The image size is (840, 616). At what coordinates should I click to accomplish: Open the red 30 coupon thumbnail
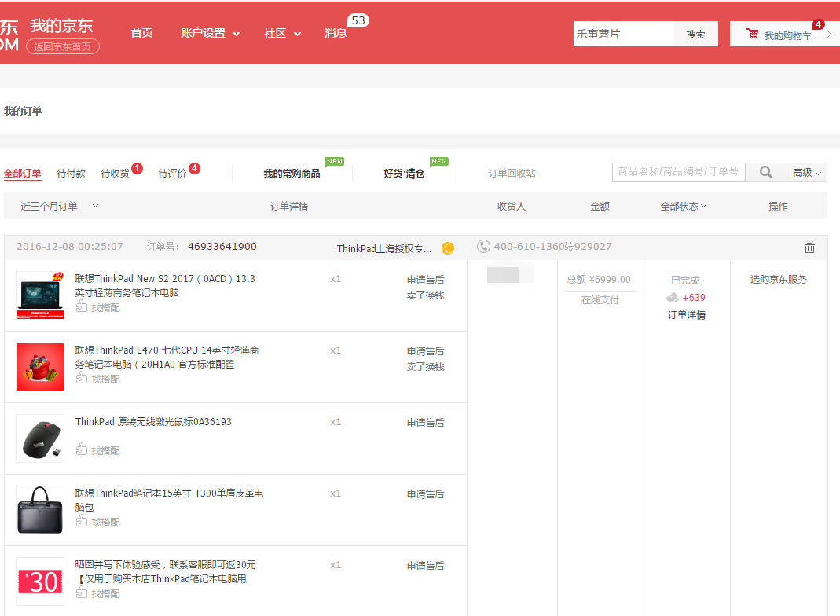tap(40, 581)
